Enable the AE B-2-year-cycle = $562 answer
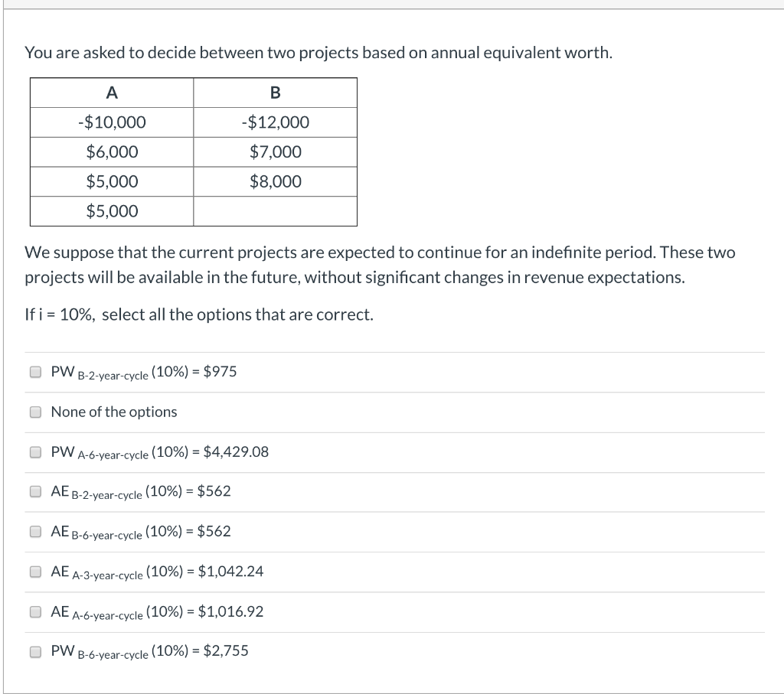The height and width of the screenshot is (694, 784). point(34,491)
